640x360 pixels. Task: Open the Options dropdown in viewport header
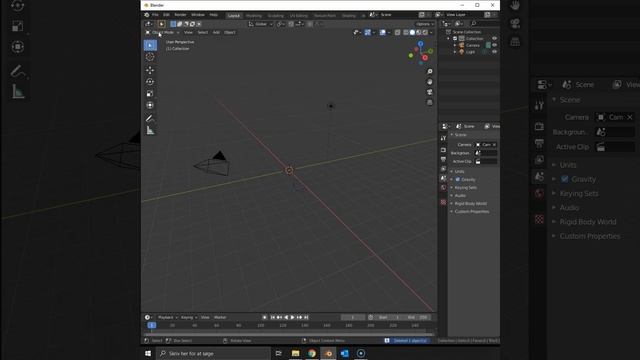(425, 24)
